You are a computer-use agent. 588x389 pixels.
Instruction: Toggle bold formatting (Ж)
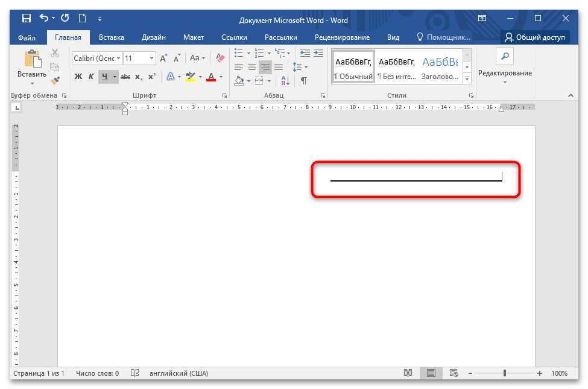point(78,75)
